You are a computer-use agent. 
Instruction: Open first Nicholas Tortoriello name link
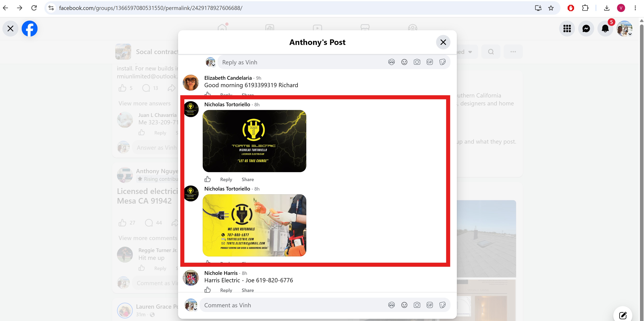pyautogui.click(x=227, y=105)
